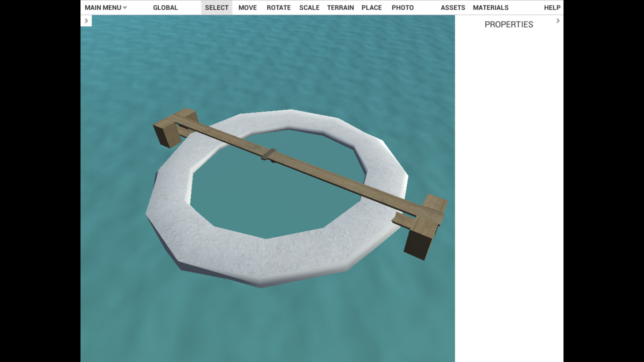Pick the SCALE tool
Screen dimensions: 644x362
(309, 7)
